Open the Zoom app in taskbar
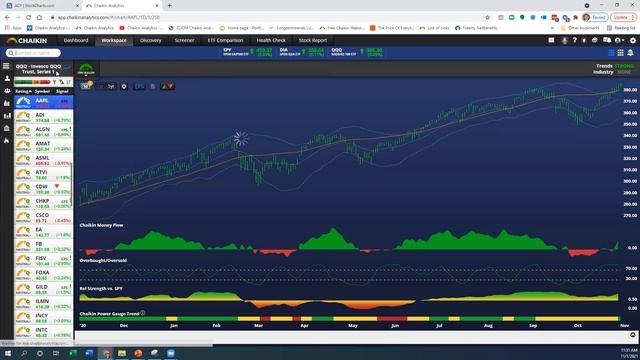This screenshot has width=640, height=360. [x=171, y=353]
